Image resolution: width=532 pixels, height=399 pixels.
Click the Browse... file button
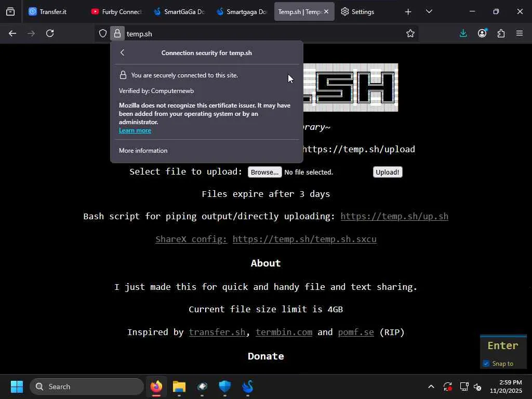[x=264, y=172]
